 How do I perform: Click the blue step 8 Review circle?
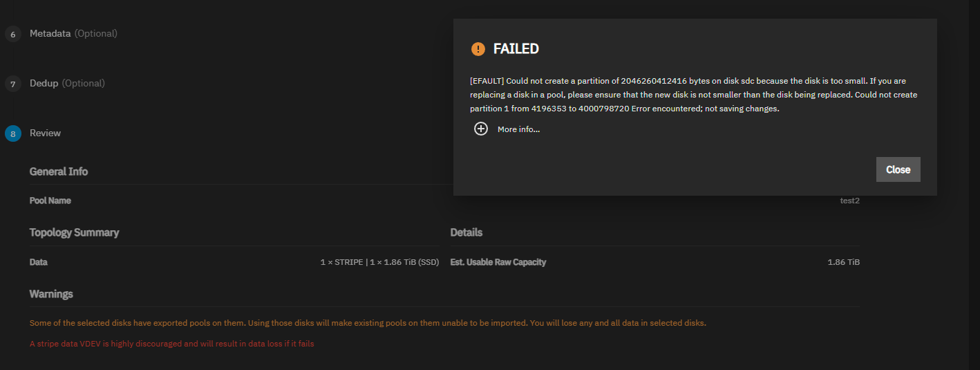(x=13, y=133)
